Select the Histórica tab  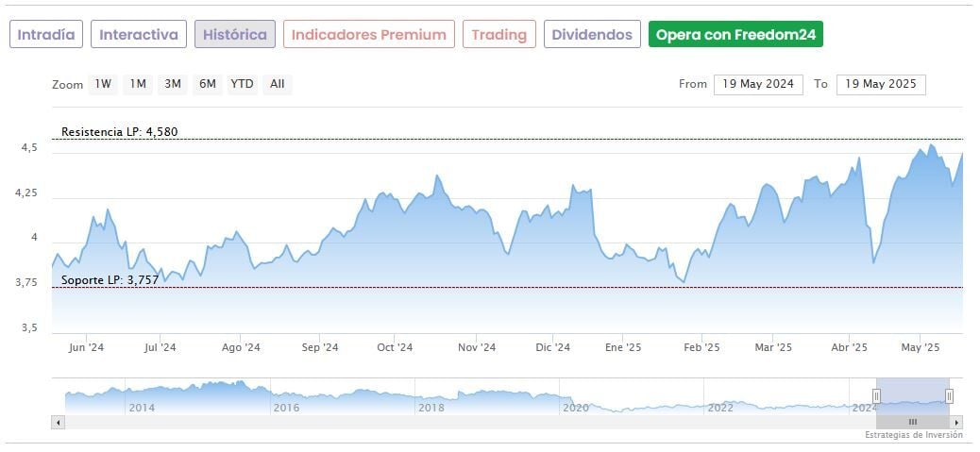(x=235, y=35)
